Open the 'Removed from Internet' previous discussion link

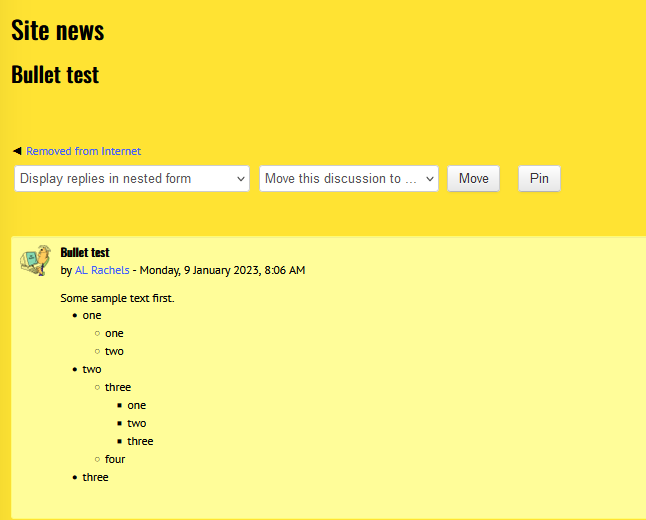(83, 151)
